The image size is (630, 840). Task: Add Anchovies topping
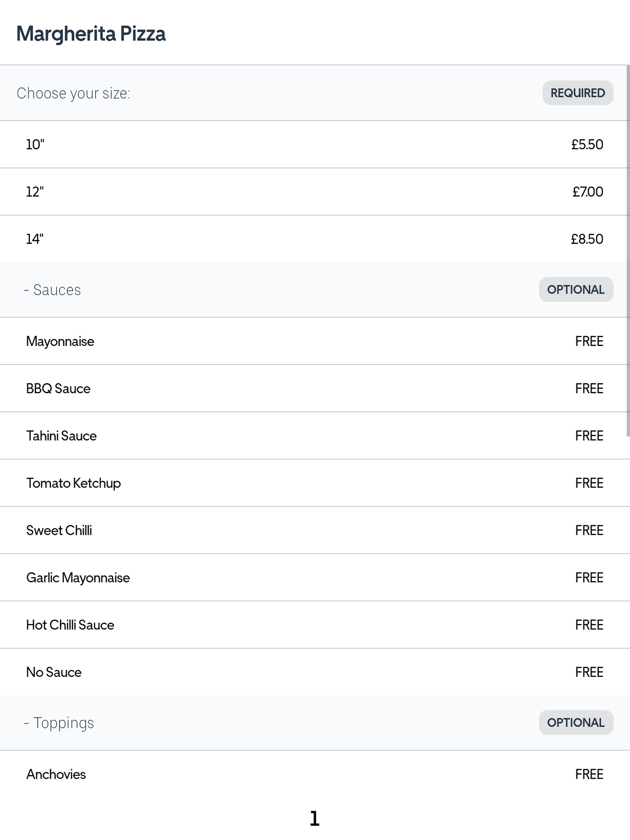click(x=315, y=774)
